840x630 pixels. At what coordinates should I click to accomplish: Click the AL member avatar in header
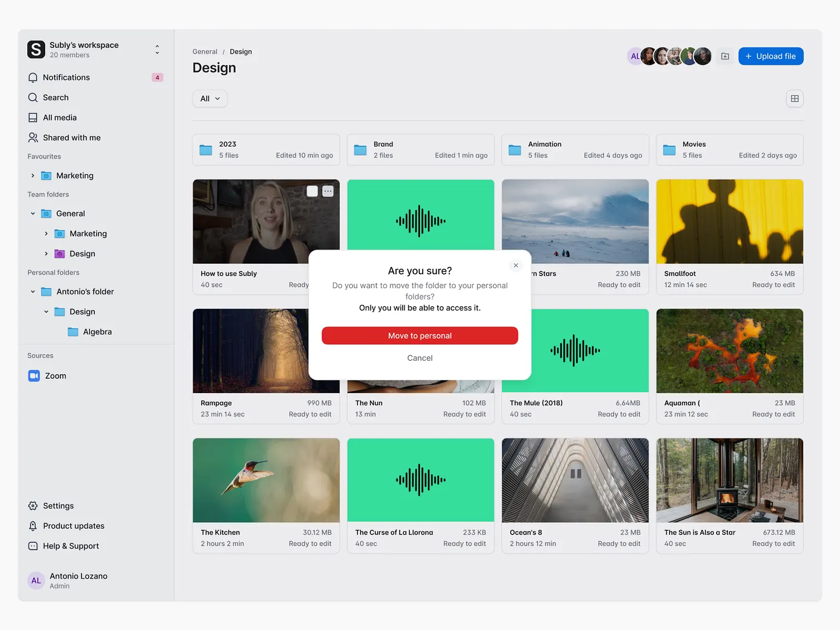(634, 56)
